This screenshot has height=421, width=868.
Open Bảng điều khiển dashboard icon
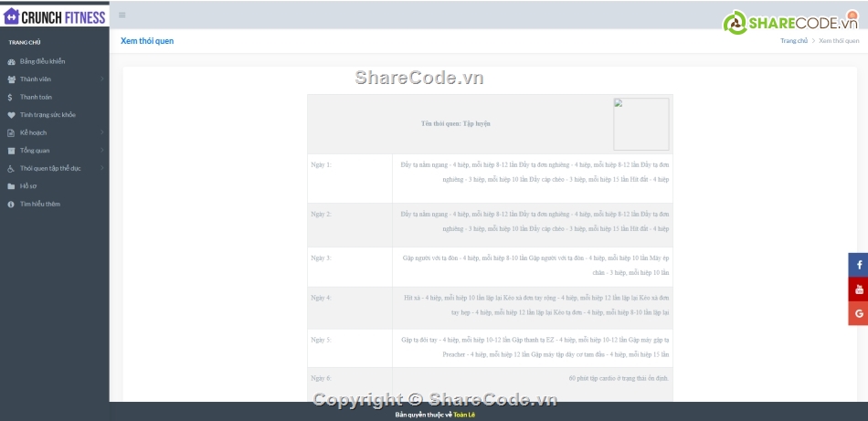(11, 62)
